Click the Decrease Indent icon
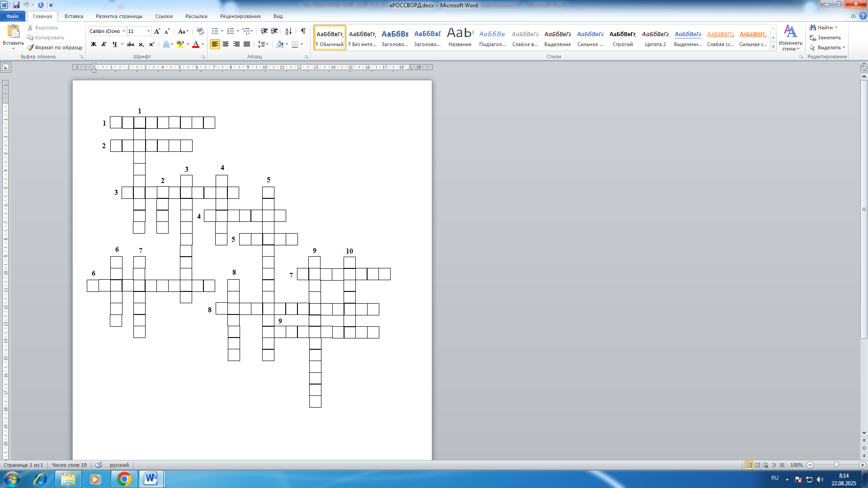The height and width of the screenshot is (488, 868). [264, 31]
